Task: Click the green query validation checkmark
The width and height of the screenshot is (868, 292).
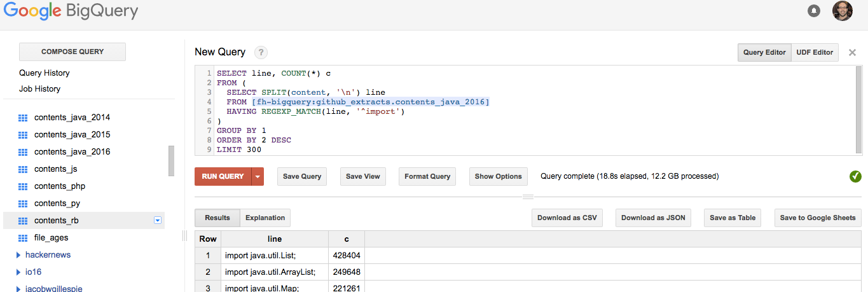Action: tap(855, 176)
